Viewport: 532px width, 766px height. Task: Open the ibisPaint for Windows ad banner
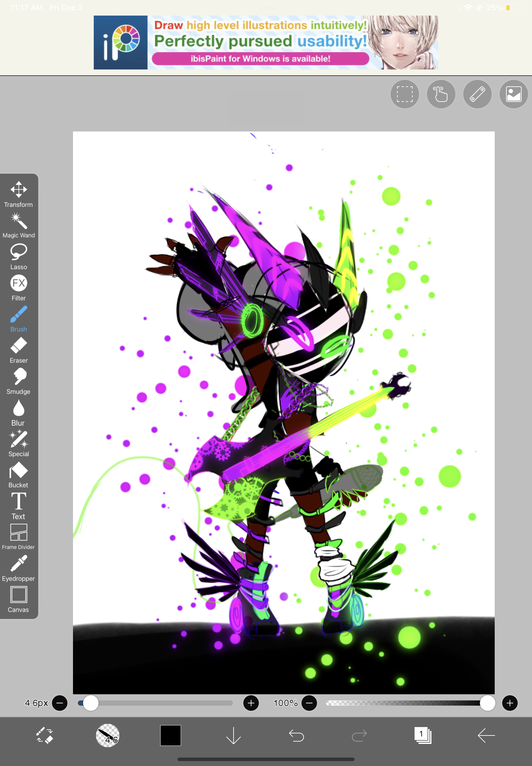(266, 42)
